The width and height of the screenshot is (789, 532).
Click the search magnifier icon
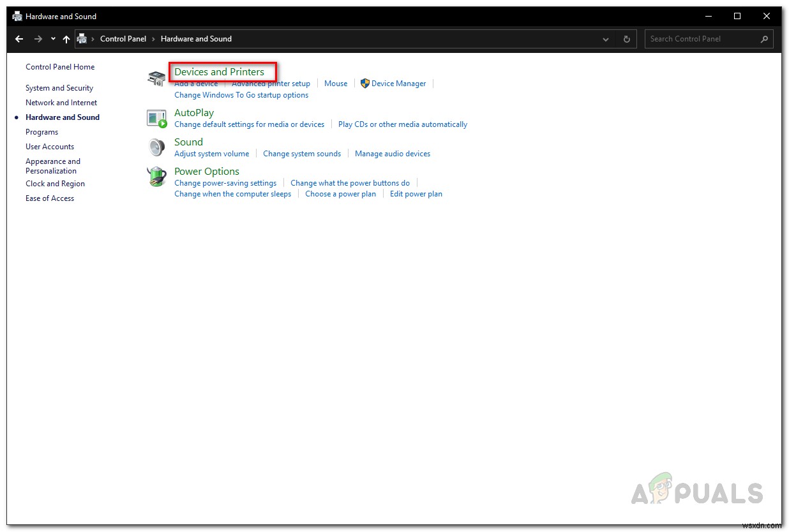point(764,39)
